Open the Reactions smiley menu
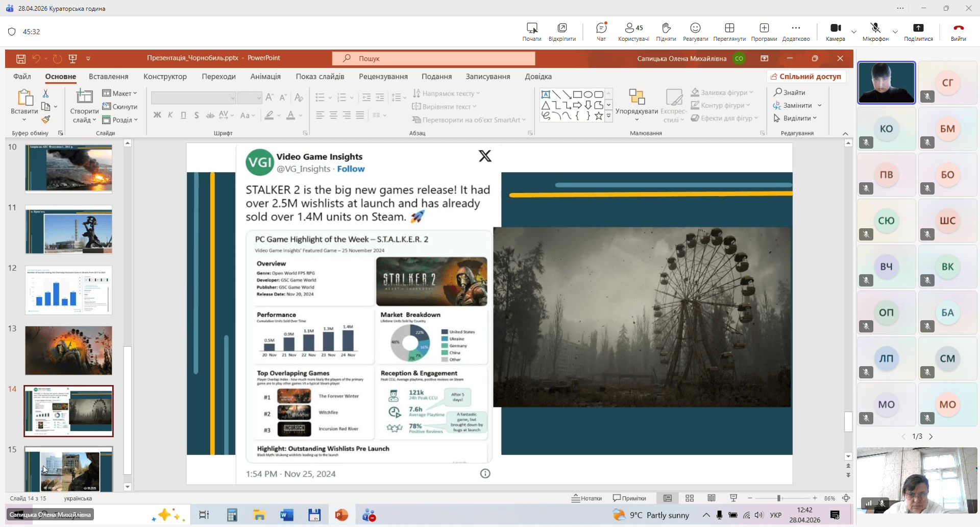Screen dimensions: 980x527 click(x=695, y=29)
